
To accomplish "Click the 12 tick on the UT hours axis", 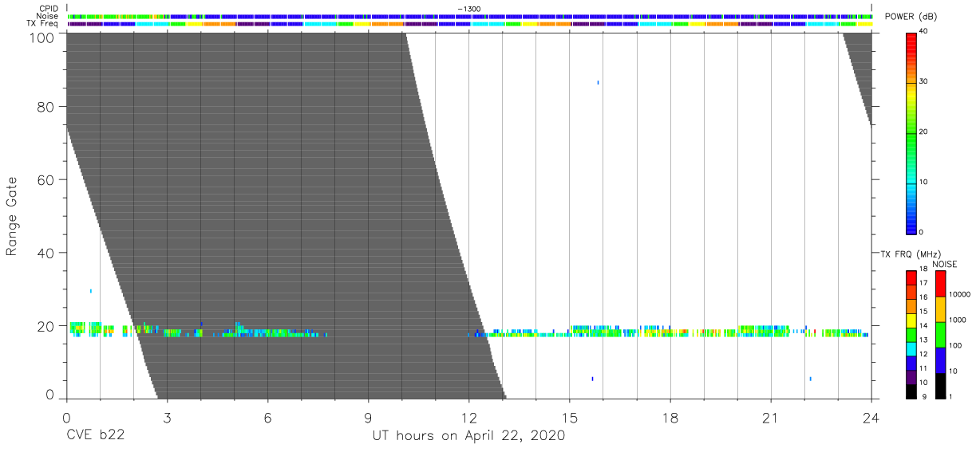I will [468, 418].
